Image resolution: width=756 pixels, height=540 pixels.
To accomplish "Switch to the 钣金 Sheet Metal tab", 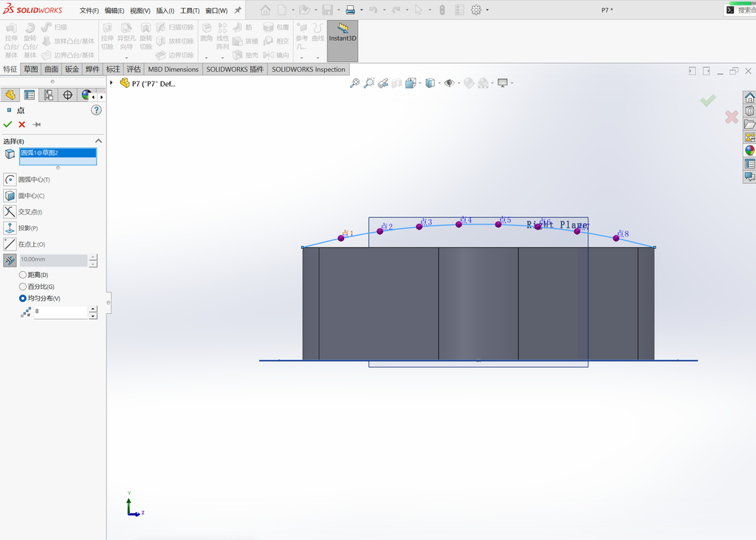I will [x=72, y=69].
